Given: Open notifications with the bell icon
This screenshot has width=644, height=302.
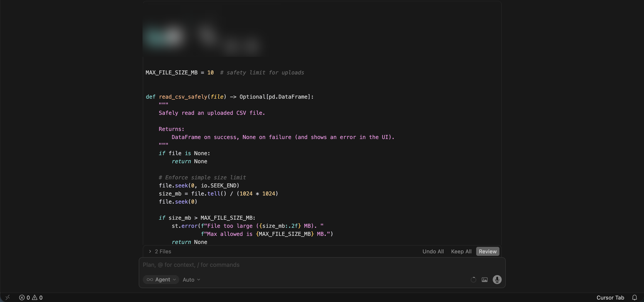Looking at the screenshot, I should pyautogui.click(x=635, y=298).
